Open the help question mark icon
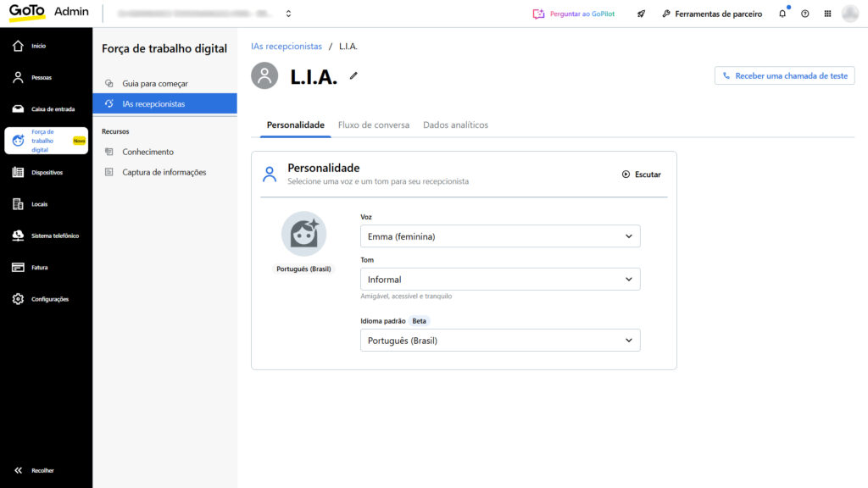The height and width of the screenshot is (488, 868). [x=804, y=14]
